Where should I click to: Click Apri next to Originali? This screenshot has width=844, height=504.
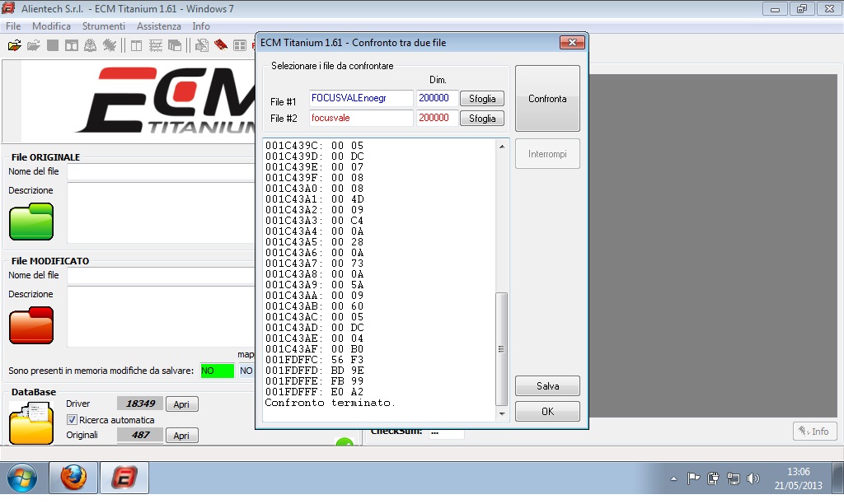coord(181,435)
